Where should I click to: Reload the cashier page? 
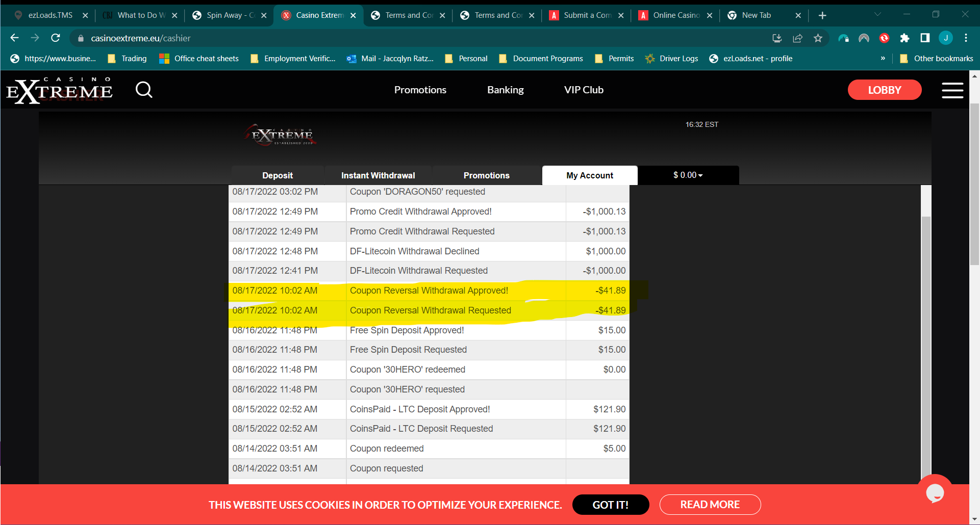click(x=56, y=38)
